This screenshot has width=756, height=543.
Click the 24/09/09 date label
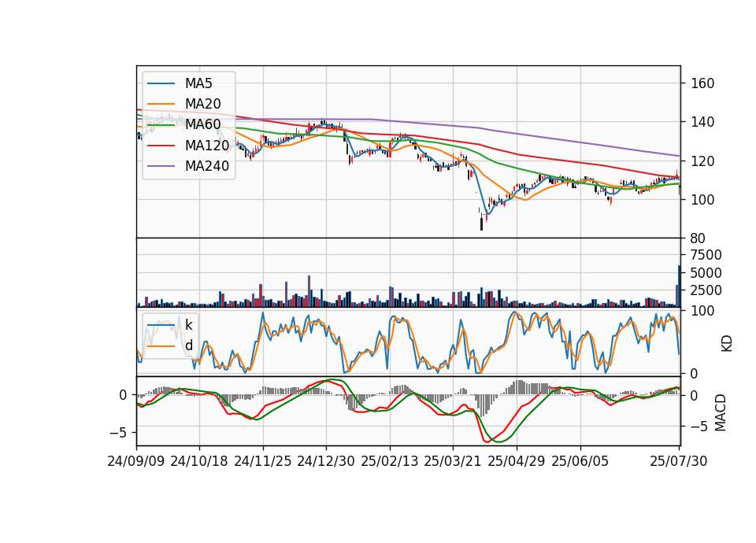pyautogui.click(x=136, y=461)
